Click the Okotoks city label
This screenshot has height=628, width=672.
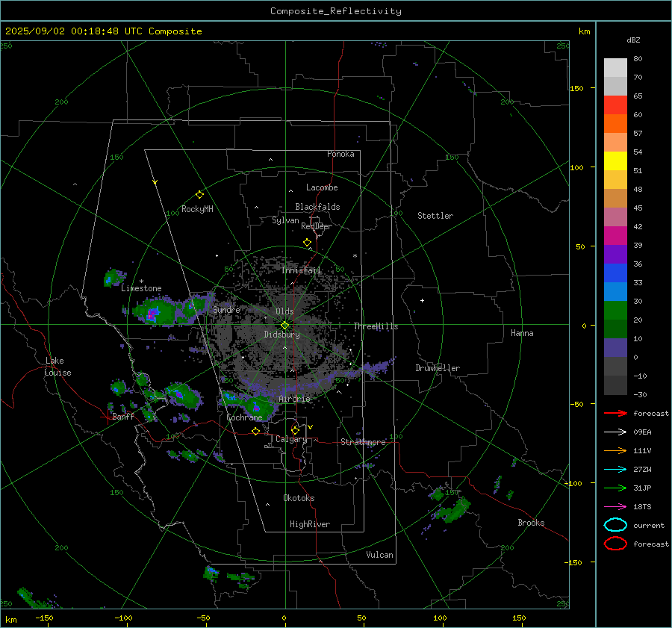point(299,498)
